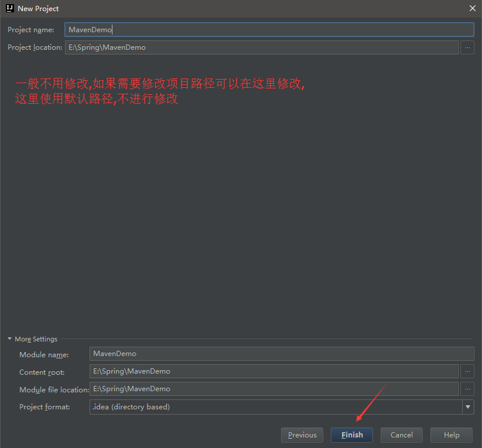The image size is (482, 448).
Task: Click the Module file location field
Action: pyautogui.click(x=274, y=389)
